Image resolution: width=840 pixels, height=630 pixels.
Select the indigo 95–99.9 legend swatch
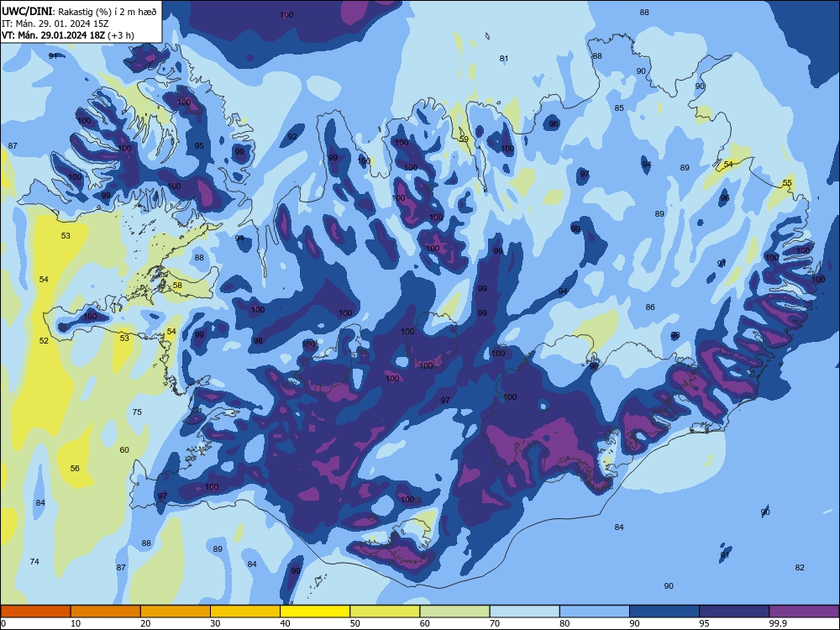point(734,612)
